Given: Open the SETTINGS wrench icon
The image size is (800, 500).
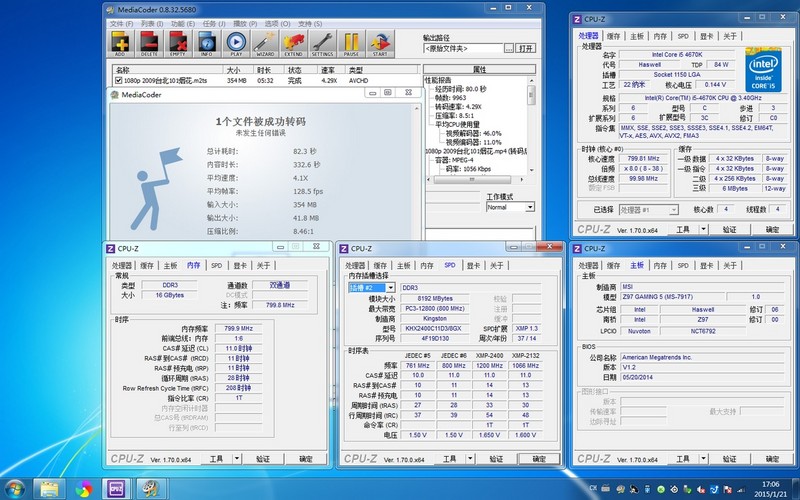Looking at the screenshot, I should point(322,44).
